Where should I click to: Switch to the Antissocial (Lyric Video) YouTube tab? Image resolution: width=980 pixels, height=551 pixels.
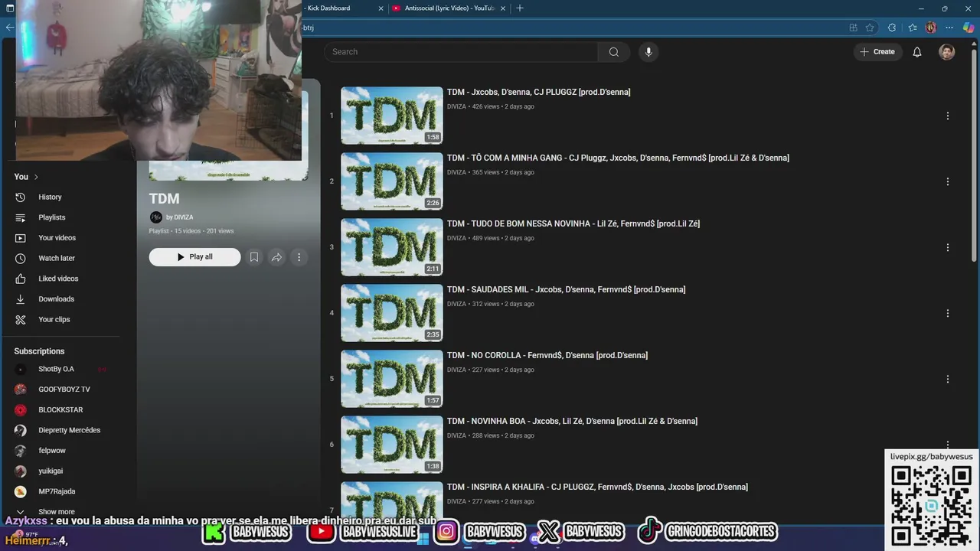click(449, 8)
